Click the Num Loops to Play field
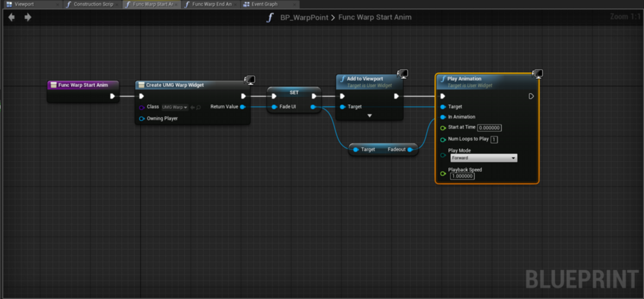Viewport: 644px width, 299px height. [494, 139]
